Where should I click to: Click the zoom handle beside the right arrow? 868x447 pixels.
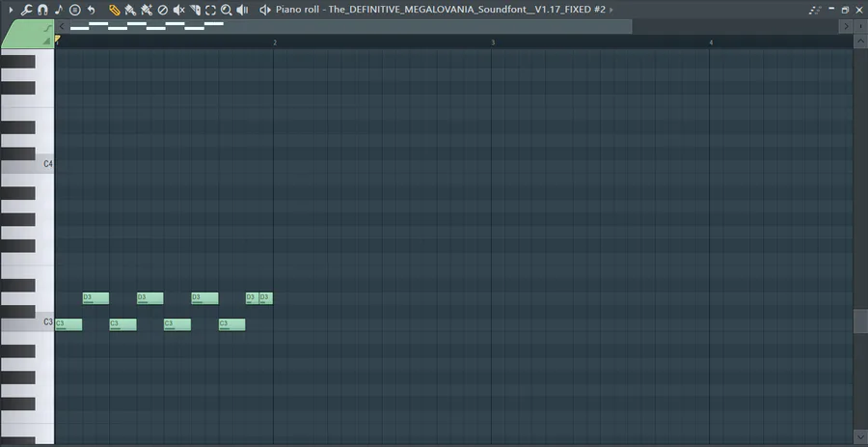coord(860,26)
